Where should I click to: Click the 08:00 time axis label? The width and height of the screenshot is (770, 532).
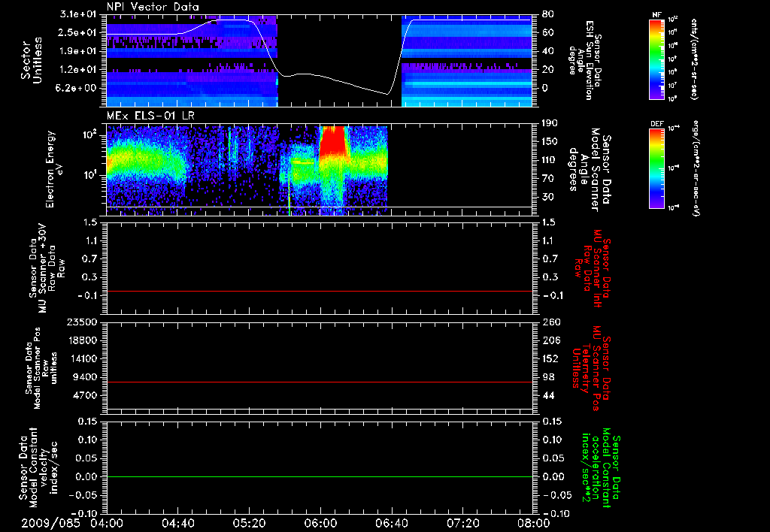(x=533, y=523)
